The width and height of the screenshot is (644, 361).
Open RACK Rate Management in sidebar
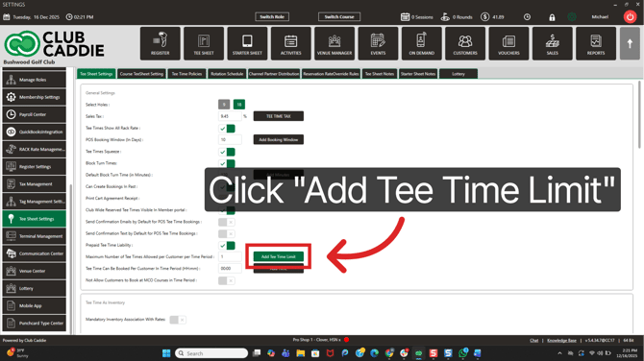[34, 150]
